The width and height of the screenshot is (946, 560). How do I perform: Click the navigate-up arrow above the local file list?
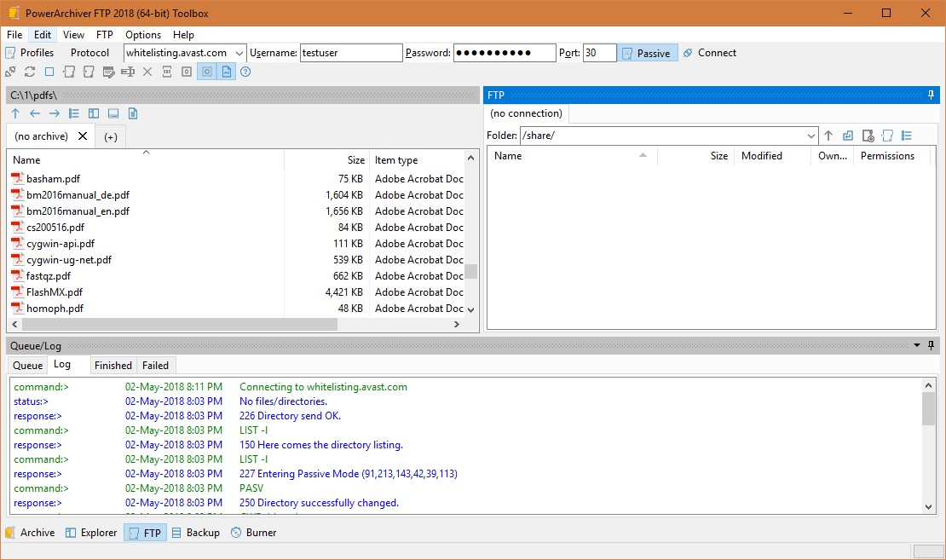[14, 113]
